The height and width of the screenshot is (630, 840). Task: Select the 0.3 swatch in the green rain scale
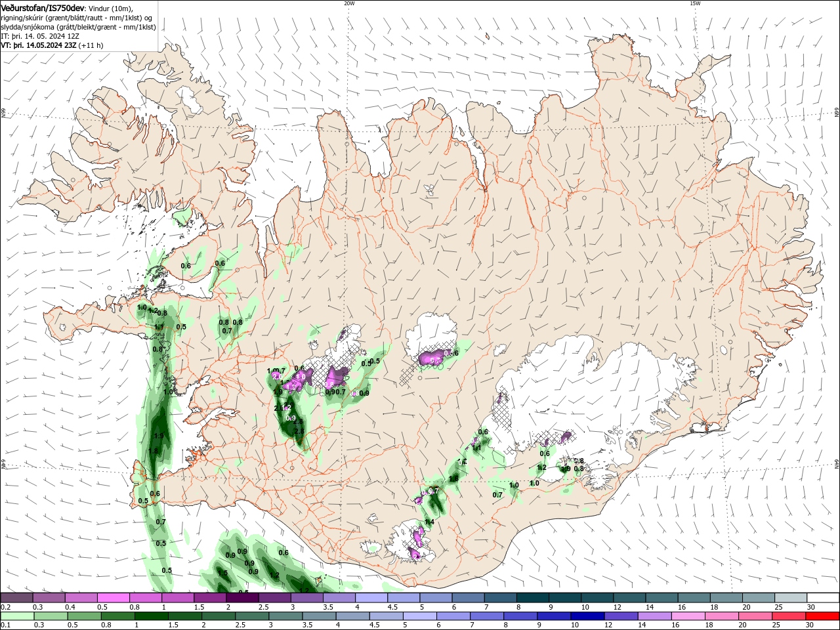(x=51, y=616)
